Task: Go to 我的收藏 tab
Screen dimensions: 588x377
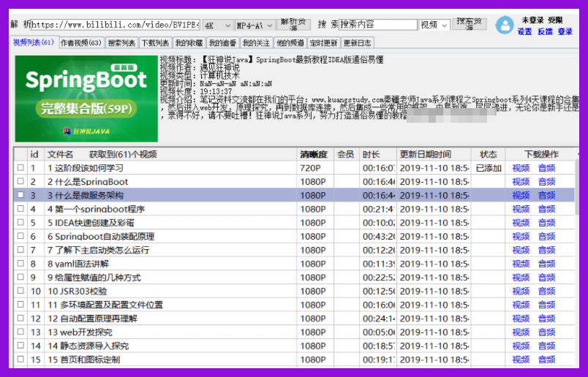Action: 189,42
